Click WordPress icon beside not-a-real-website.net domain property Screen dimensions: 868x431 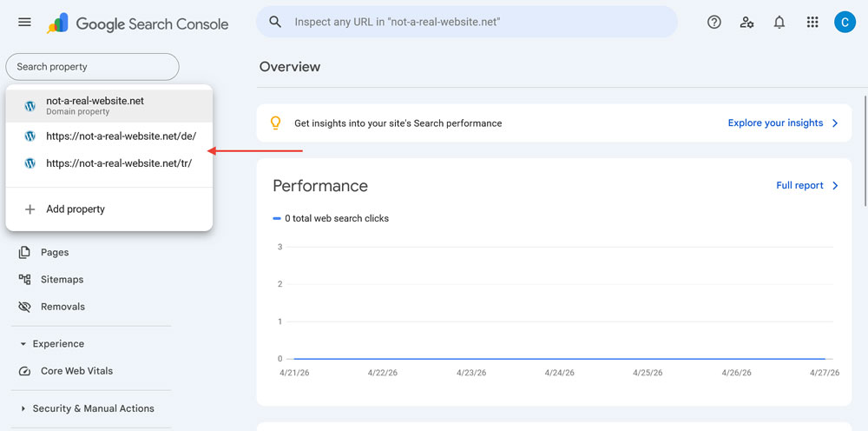[30, 106]
